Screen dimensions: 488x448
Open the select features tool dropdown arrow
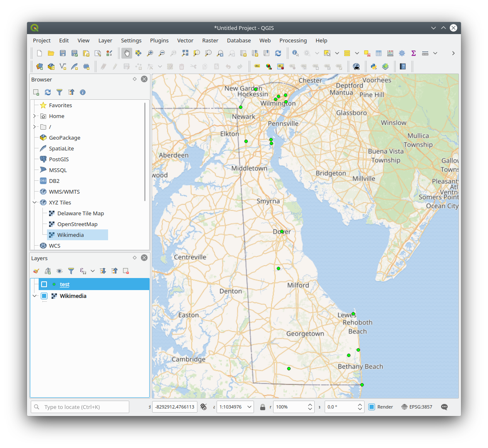click(337, 53)
